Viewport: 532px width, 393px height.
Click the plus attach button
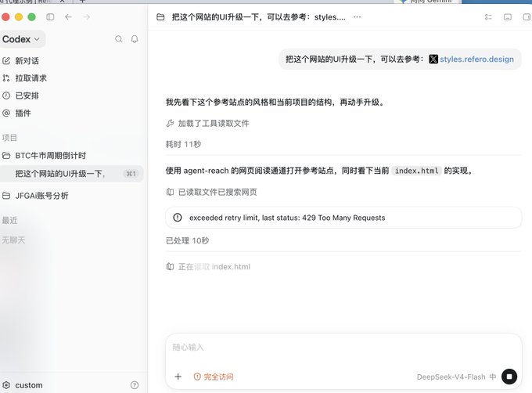point(178,377)
